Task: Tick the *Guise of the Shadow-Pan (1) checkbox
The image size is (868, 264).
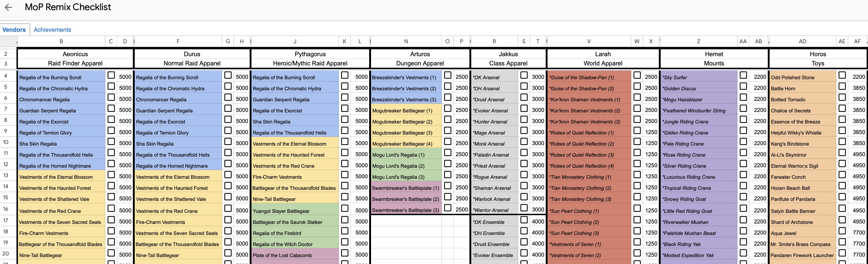Action: (637, 75)
